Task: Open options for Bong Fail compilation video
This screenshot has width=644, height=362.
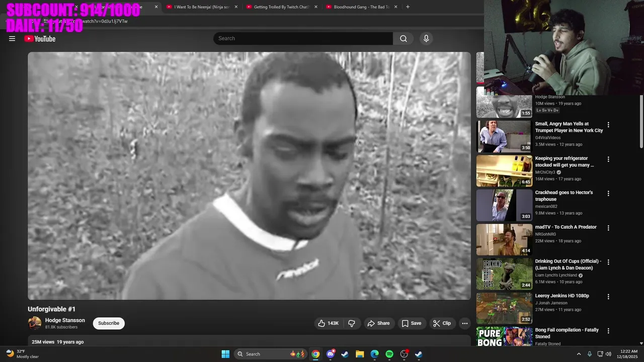Action: [x=608, y=331]
